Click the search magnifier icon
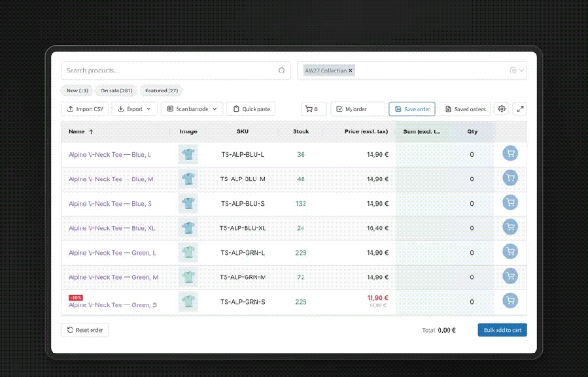This screenshot has height=377, width=588. click(x=281, y=71)
